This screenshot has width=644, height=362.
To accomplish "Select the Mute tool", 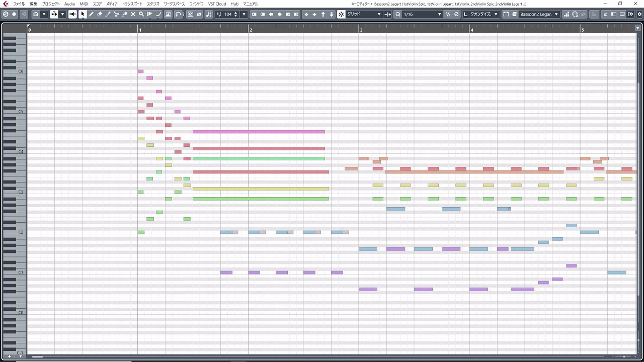I will (133, 14).
